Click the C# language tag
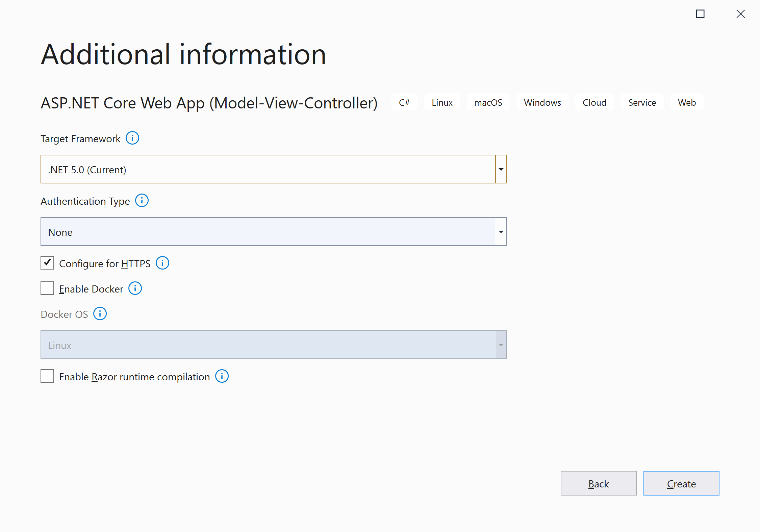This screenshot has height=532, width=760. 404,102
